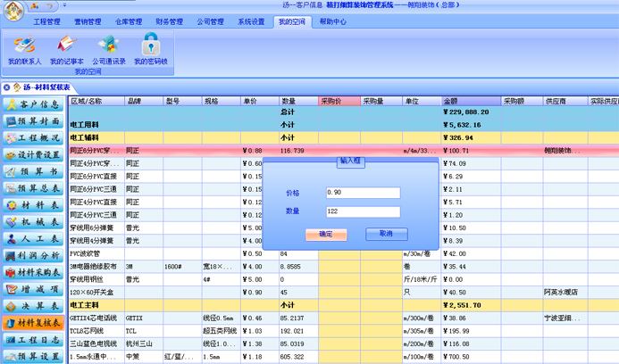
Task: Sort by 品牌 column header
Action: pyautogui.click(x=144, y=101)
